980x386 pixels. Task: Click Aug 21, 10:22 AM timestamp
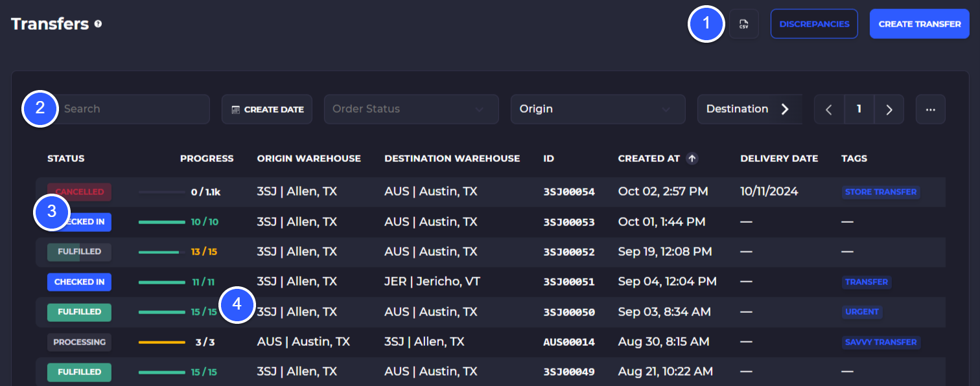click(x=666, y=372)
